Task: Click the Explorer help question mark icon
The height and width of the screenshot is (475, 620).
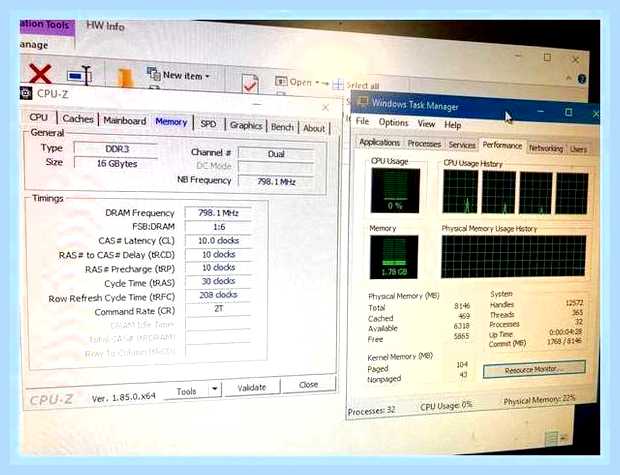Action: (582, 79)
